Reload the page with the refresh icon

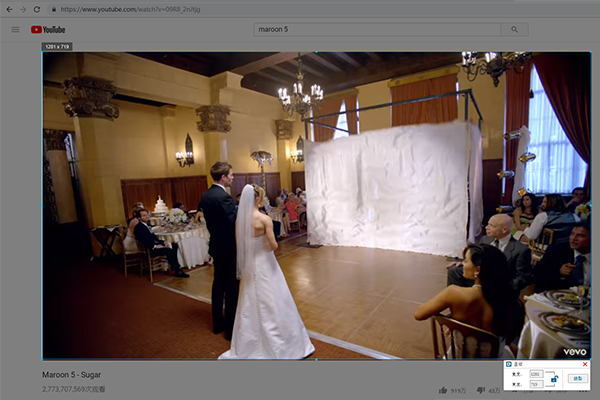[37, 9]
